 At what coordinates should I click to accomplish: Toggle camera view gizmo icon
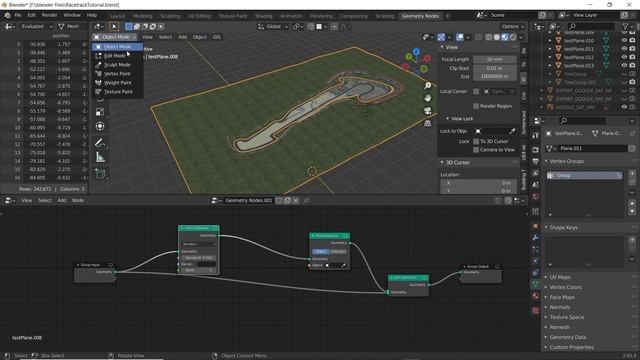pos(427,111)
